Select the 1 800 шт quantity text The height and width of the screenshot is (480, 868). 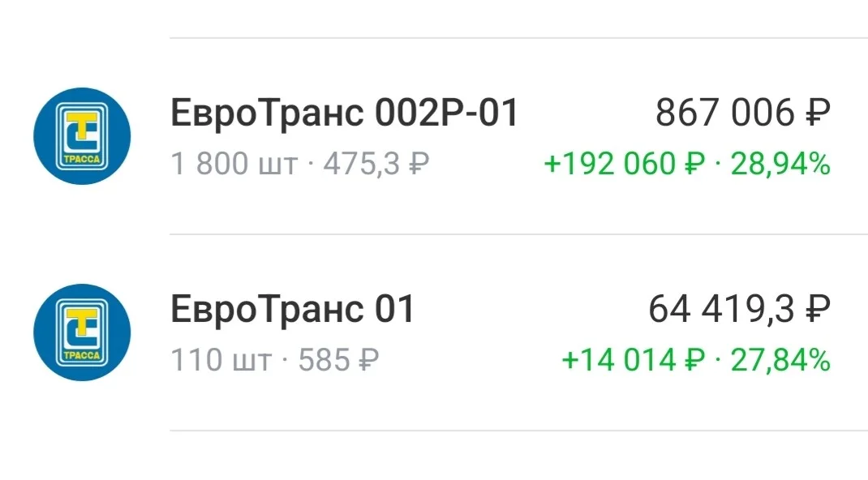point(234,165)
